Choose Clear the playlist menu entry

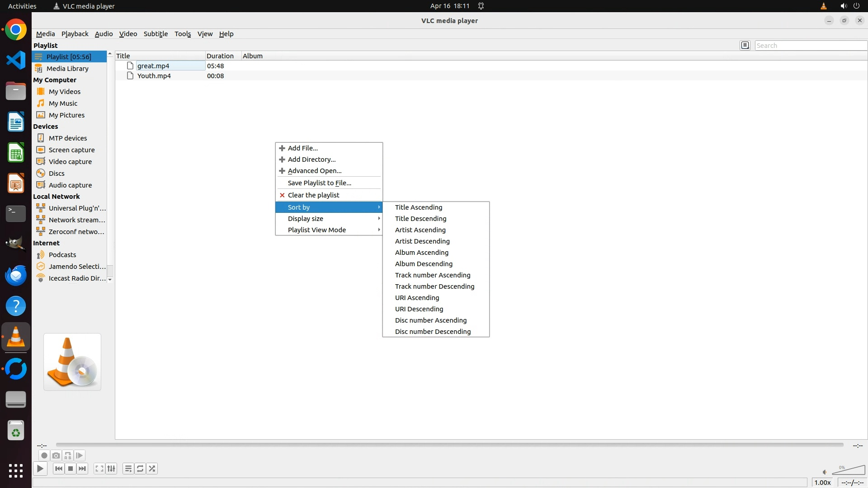(x=313, y=195)
